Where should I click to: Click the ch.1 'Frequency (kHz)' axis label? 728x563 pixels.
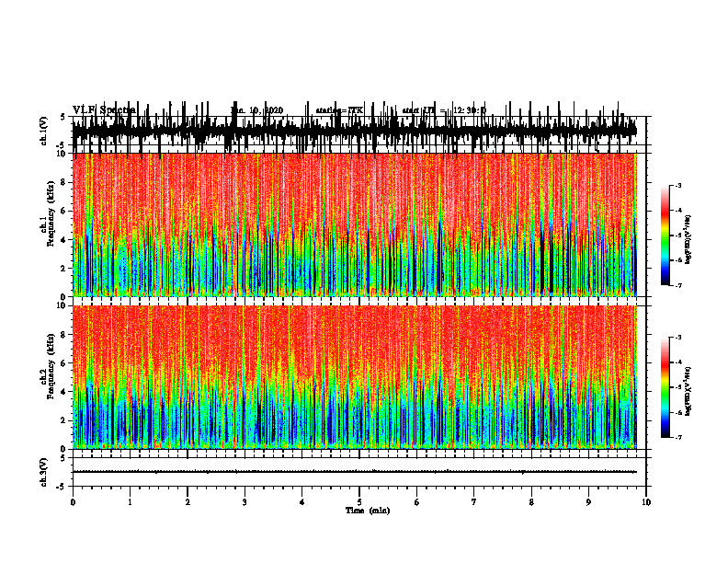(x=51, y=213)
